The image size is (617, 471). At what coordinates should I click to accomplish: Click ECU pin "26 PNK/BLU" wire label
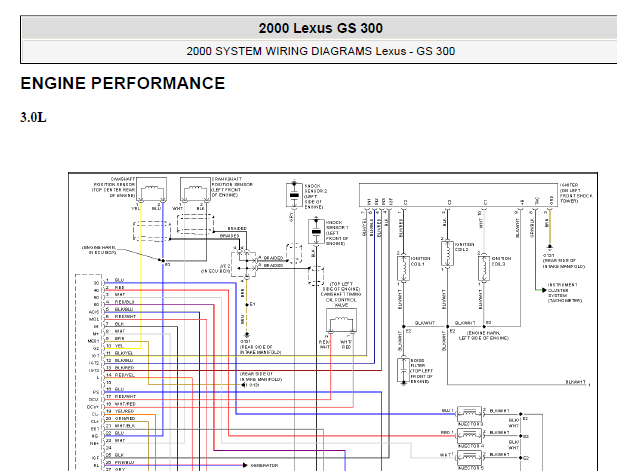coord(120,462)
